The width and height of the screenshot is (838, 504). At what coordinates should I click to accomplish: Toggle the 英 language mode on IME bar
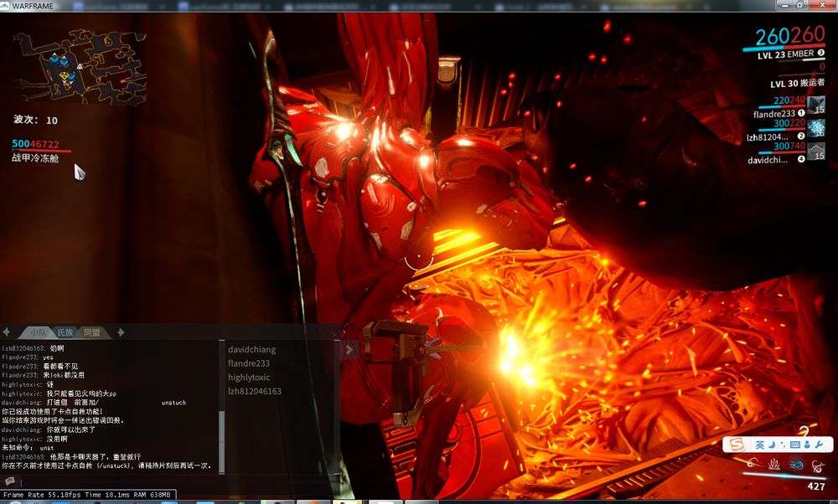point(759,445)
